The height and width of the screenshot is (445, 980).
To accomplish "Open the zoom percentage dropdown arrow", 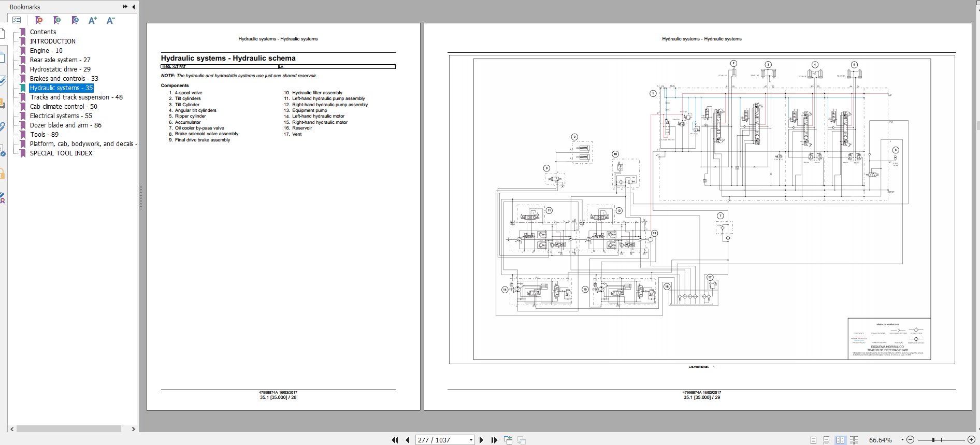I will (x=902, y=440).
